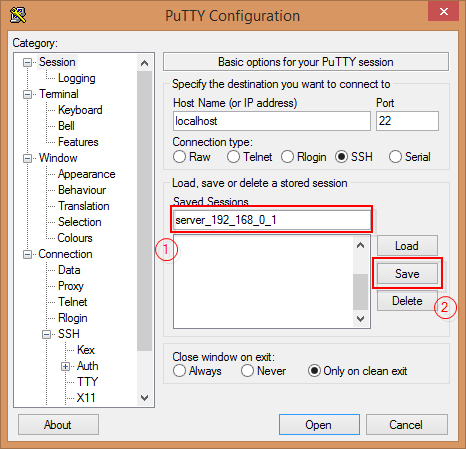Click the sessions list scroll up arrow
The height and width of the screenshot is (449, 466).
click(360, 246)
